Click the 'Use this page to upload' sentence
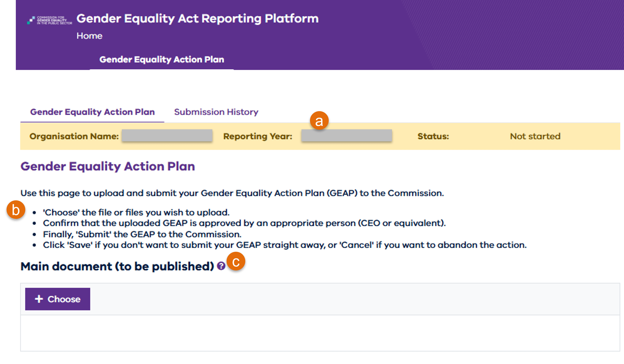 (232, 193)
